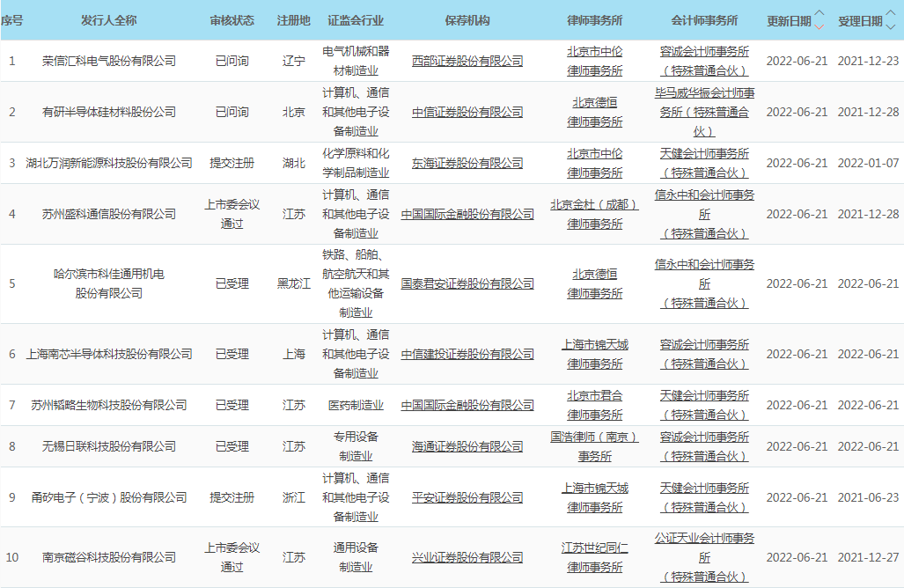Image resolution: width=904 pixels, height=588 pixels.
Task: Click 平安证券股份有限公司 link
Action: 467,497
